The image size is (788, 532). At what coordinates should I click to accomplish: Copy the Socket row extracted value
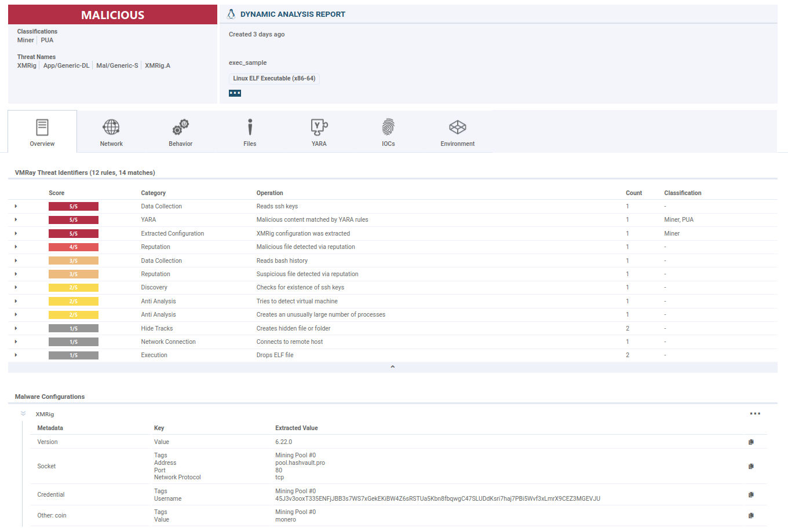tap(751, 466)
